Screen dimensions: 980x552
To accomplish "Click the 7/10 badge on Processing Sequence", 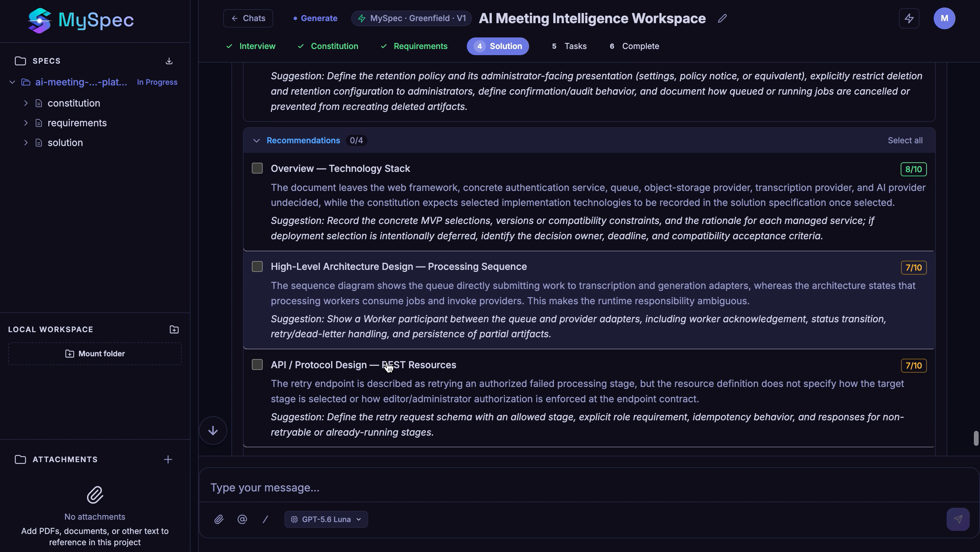I will click(913, 267).
